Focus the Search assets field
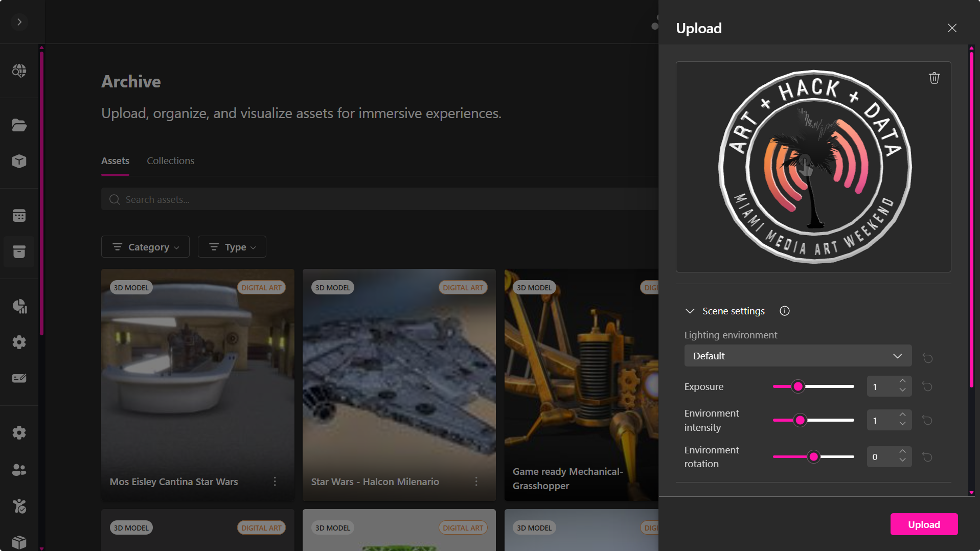980x551 pixels. 379,199
